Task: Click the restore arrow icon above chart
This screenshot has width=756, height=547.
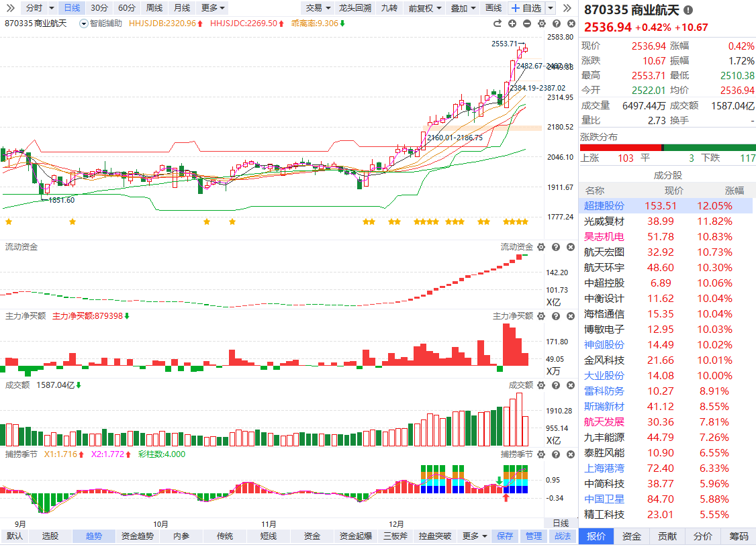Action: point(498,23)
